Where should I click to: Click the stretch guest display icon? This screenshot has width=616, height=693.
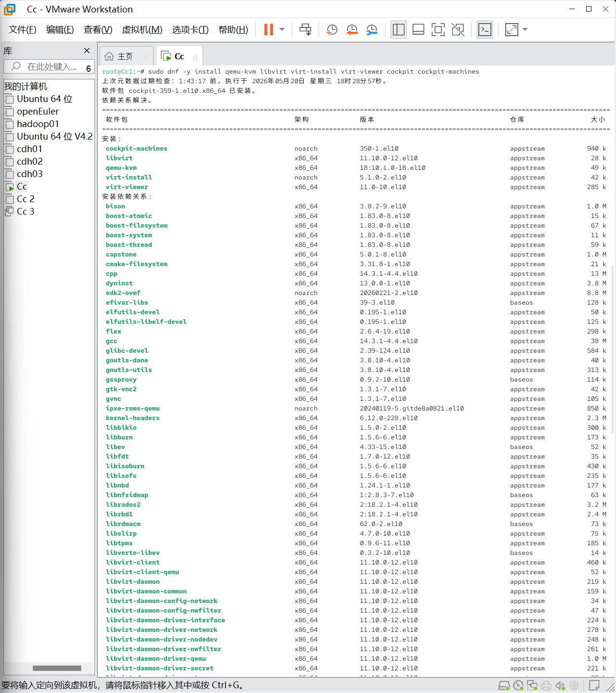pyautogui.click(x=512, y=29)
